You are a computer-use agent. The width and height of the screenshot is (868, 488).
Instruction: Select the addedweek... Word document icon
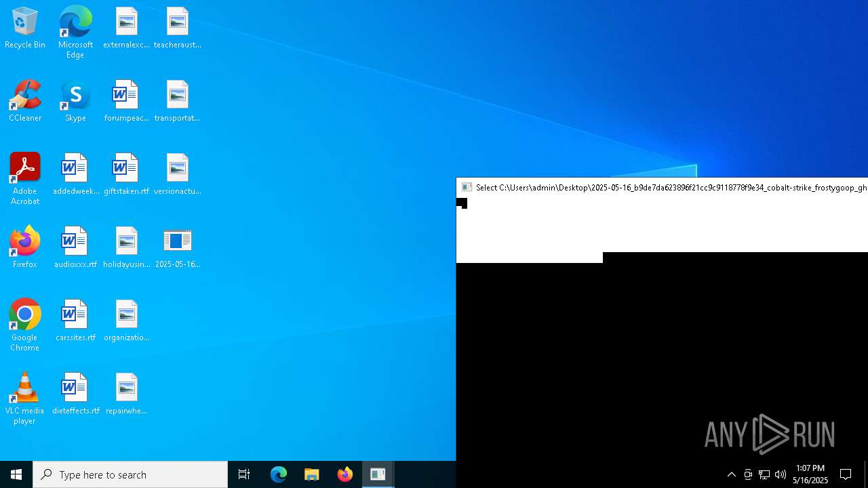[x=75, y=175]
